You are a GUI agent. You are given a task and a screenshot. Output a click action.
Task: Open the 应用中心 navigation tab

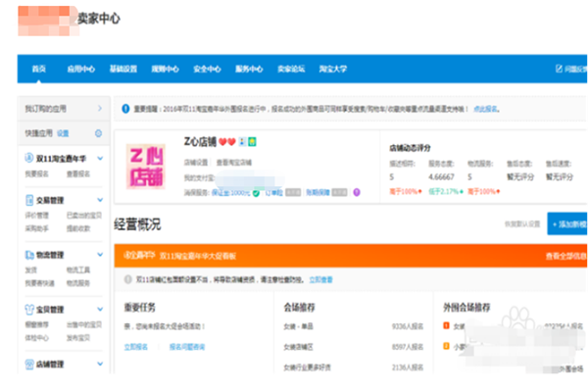[80, 70]
